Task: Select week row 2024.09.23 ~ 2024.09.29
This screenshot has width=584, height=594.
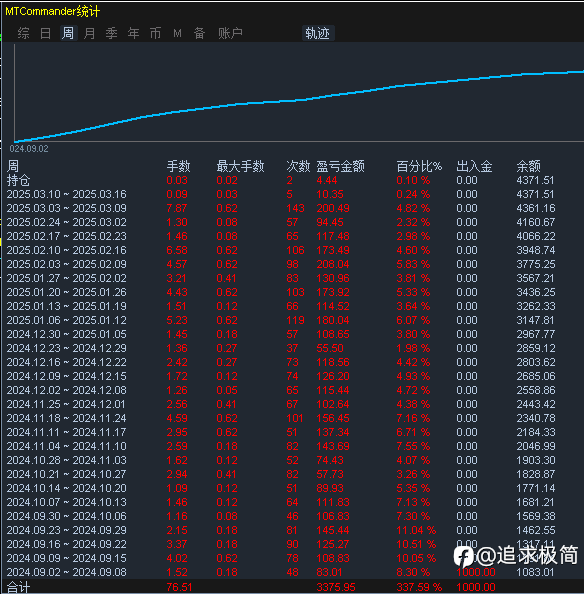Action: click(x=292, y=531)
